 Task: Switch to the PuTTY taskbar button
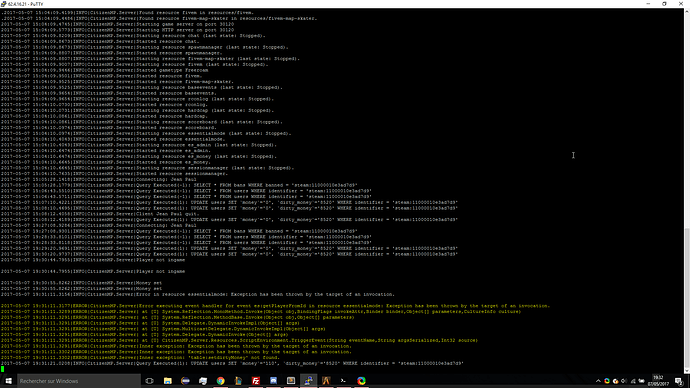pyautogui.click(x=308, y=381)
